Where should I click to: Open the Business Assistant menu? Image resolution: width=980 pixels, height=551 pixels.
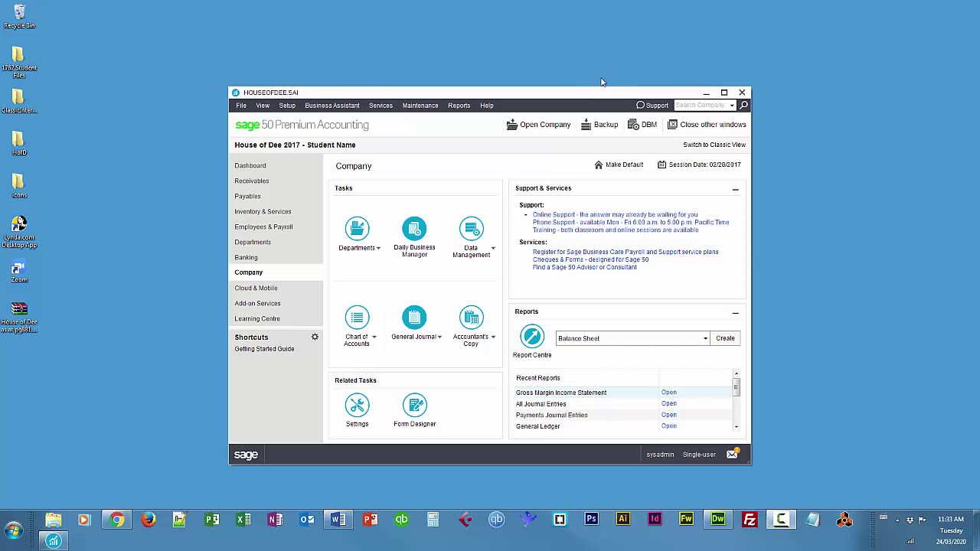coord(332,106)
